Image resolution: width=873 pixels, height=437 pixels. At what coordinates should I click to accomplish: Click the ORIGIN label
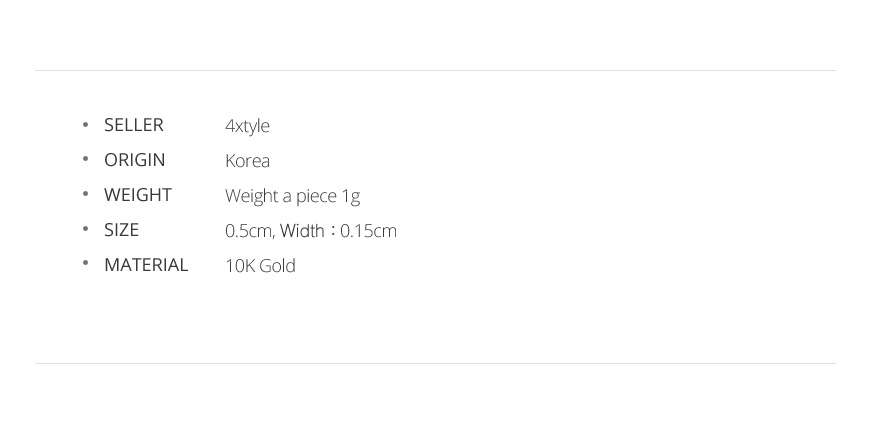[x=135, y=160]
